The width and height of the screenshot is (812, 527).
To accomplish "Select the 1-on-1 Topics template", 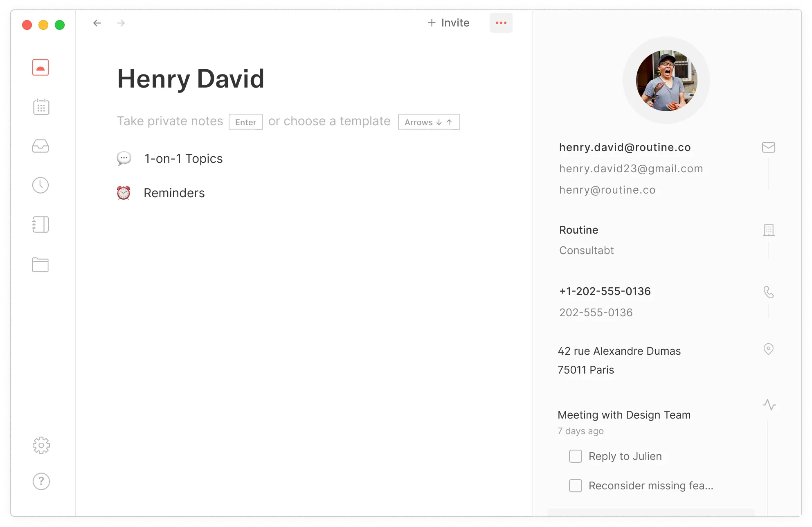I will click(183, 159).
